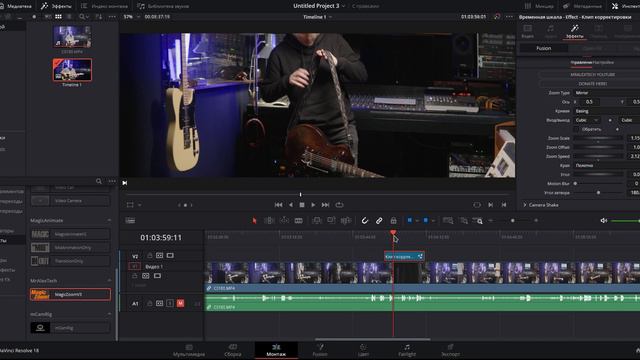
Task: Open timeline view options icon
Action: [130, 220]
